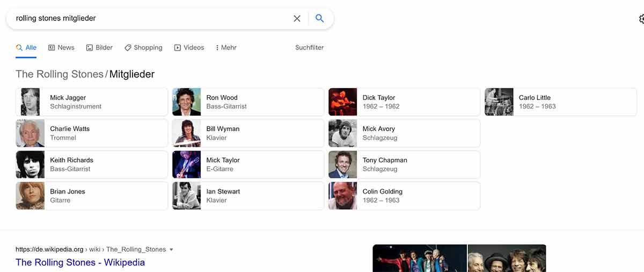The height and width of the screenshot is (272, 644).
Task: Open the Keith Richards member card
Action: click(x=92, y=164)
